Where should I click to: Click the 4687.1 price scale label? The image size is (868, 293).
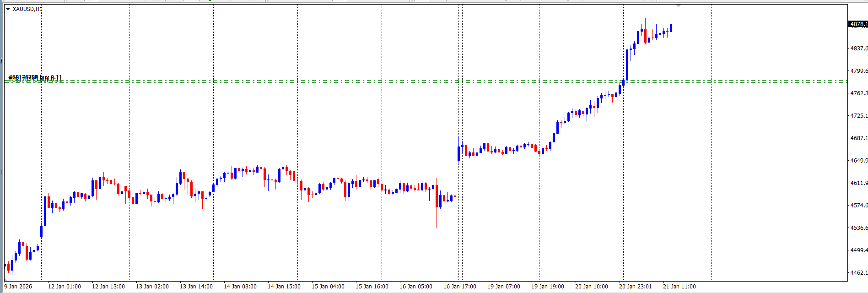pos(858,138)
